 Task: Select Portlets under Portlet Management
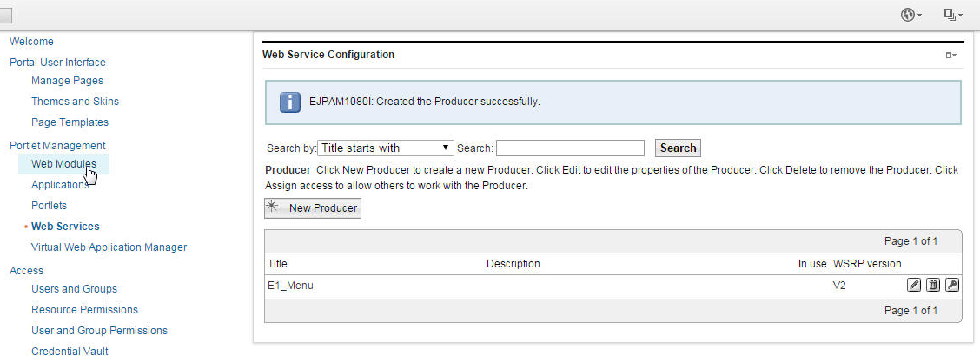pyautogui.click(x=49, y=206)
